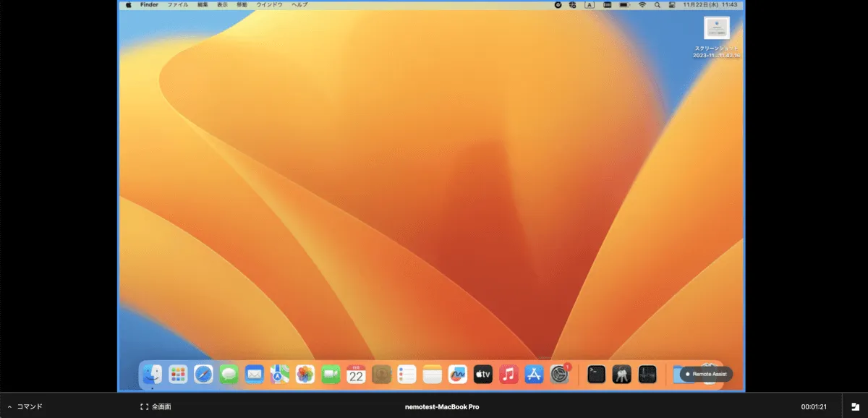Open Launchpad in the Dock
868x418 pixels.
pyautogui.click(x=178, y=374)
